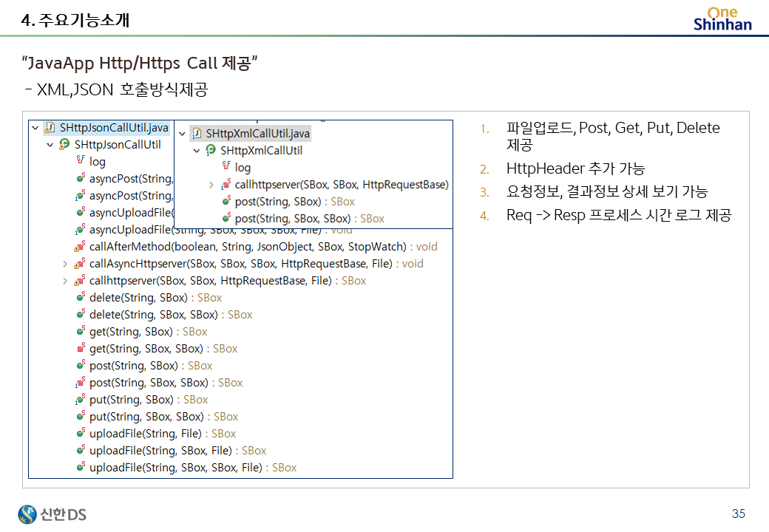
Task: Click the log field icon under SHttpJsonCallUtil
Action: tap(81, 160)
